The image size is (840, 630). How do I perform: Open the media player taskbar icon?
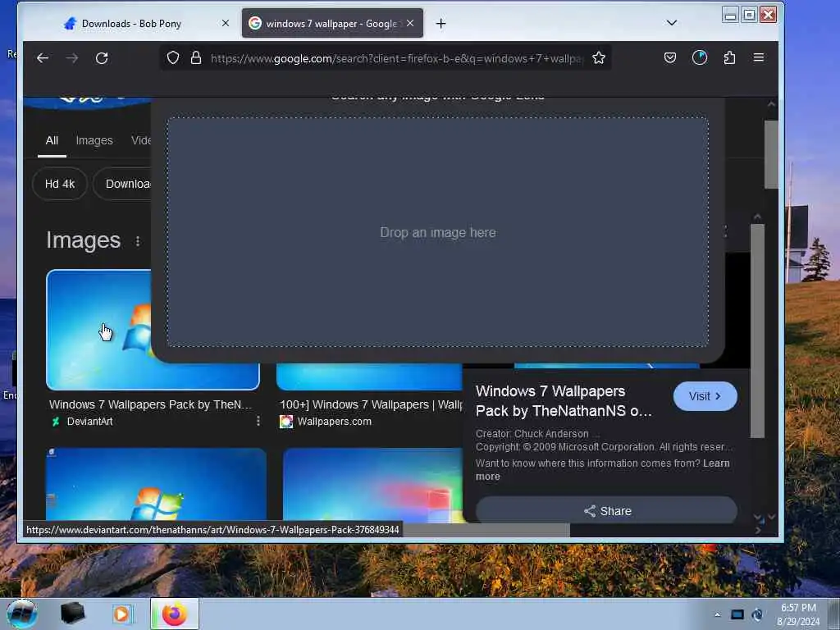pos(121,614)
